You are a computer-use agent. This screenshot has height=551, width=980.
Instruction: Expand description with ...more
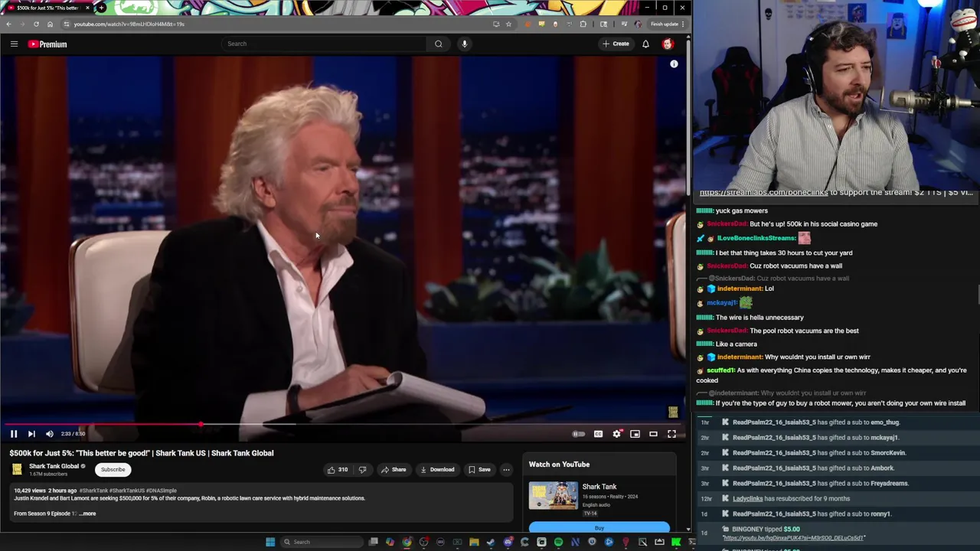click(89, 514)
